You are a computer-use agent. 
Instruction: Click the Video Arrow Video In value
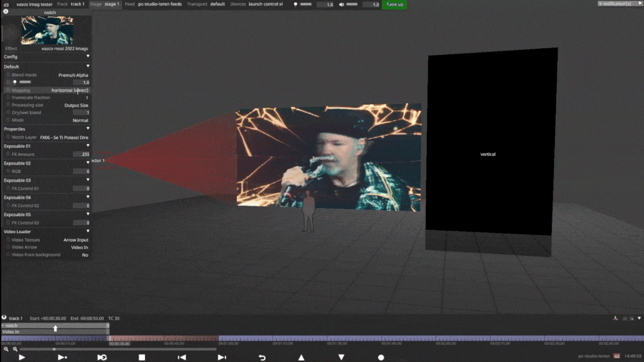[79, 247]
